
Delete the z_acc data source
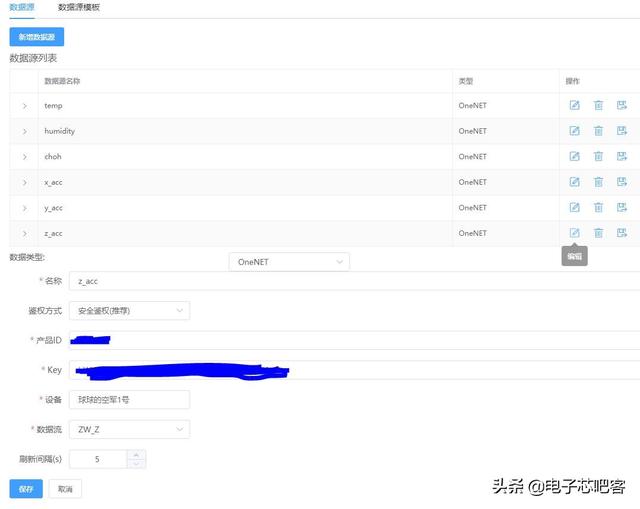(598, 233)
